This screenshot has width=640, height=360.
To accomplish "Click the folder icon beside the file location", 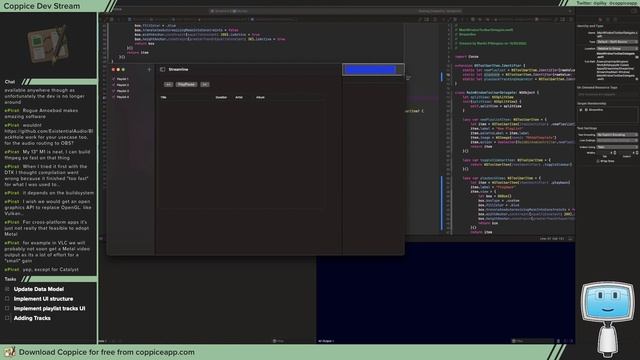I will pyautogui.click(x=636, y=58).
